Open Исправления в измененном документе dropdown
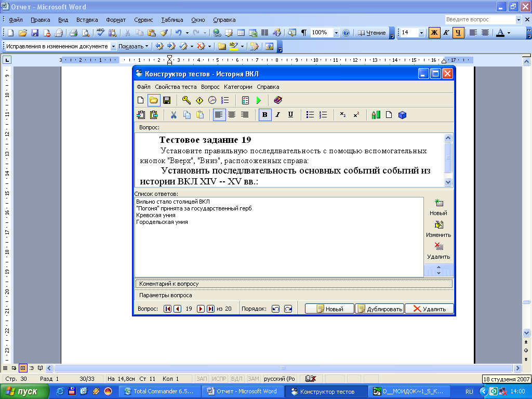This screenshot has width=532, height=399. tap(113, 46)
